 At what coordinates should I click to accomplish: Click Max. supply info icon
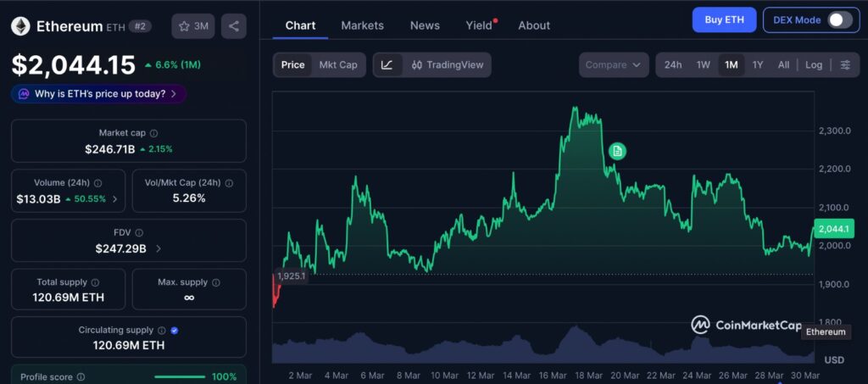point(216,283)
